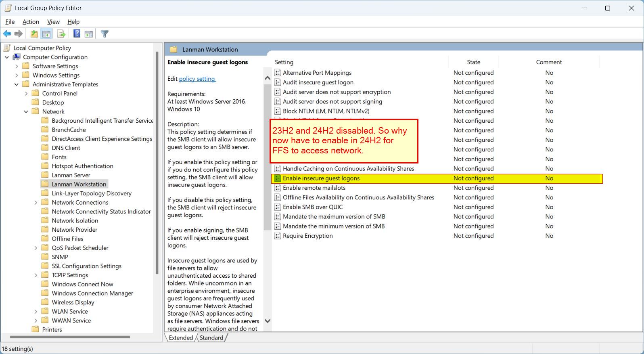Click the tree pane horizontal scrollbar
The height and width of the screenshot is (354, 644).
69,337
